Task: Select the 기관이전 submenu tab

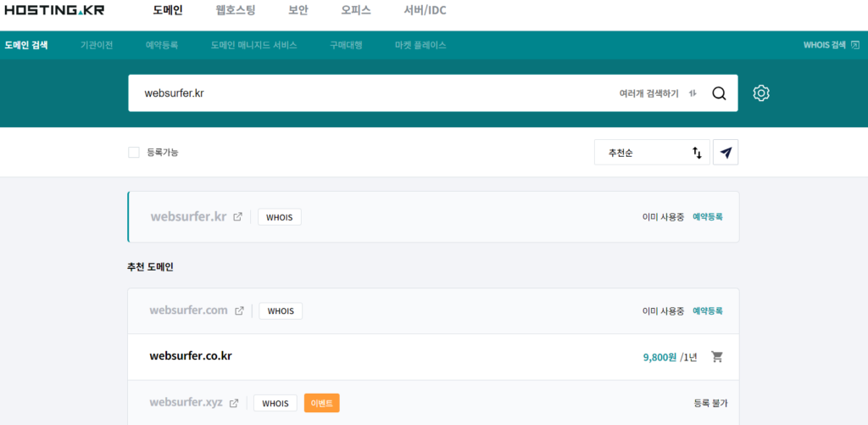Action: 97,46
